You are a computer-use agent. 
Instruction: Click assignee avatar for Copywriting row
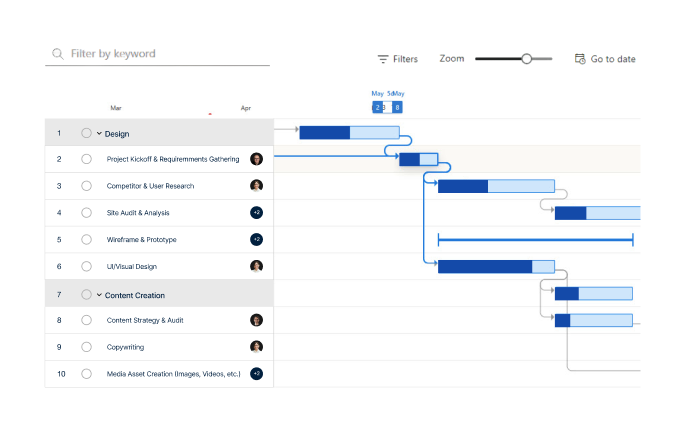[256, 347]
